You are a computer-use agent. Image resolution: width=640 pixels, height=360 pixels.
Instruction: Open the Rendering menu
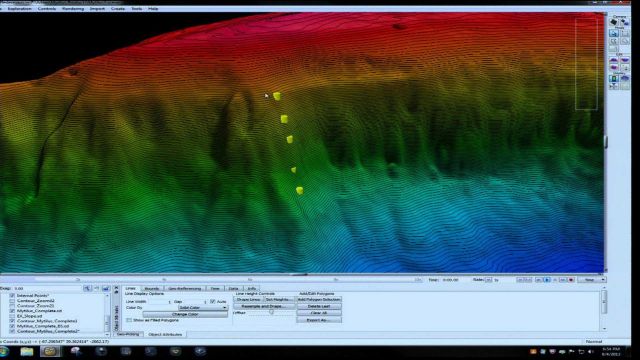(x=73, y=9)
